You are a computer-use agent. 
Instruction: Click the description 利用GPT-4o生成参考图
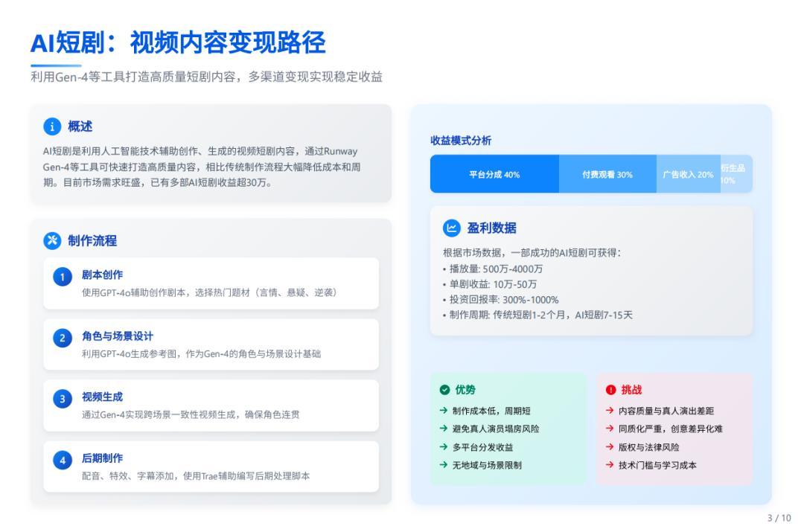(x=202, y=353)
